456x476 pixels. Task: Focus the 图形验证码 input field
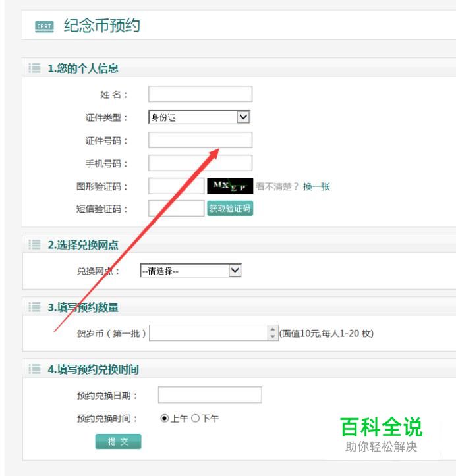(176, 186)
